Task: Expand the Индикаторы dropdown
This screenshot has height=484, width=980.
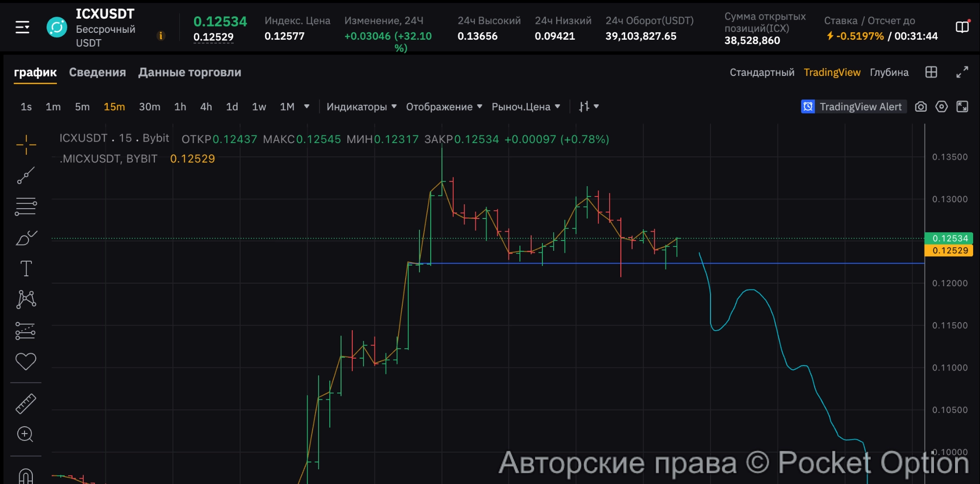Action: [361, 107]
